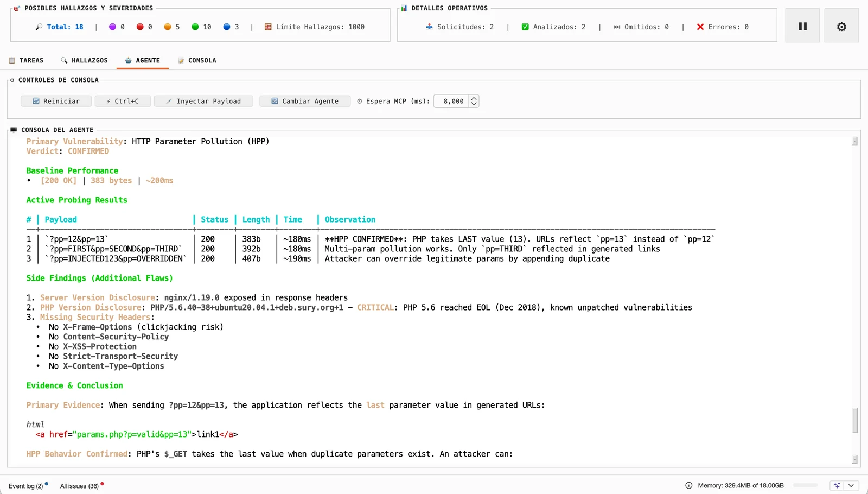The height and width of the screenshot is (494, 868).
Task: Click the AI sparkle icon in status bar
Action: (x=837, y=485)
